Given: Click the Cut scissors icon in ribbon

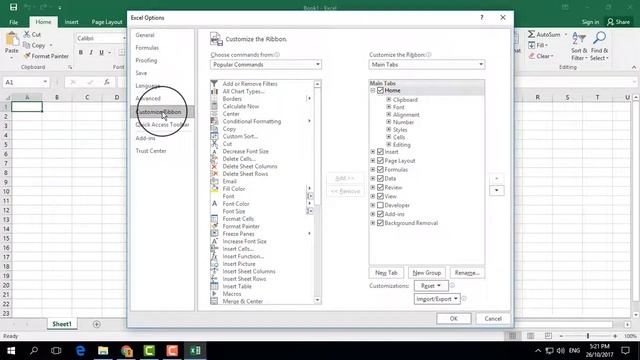Looking at the screenshot, I should tap(27, 34).
